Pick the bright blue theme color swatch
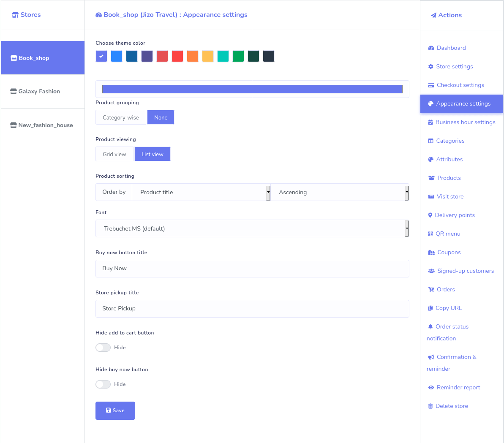Screen dimensions: 504x443 click(x=117, y=56)
